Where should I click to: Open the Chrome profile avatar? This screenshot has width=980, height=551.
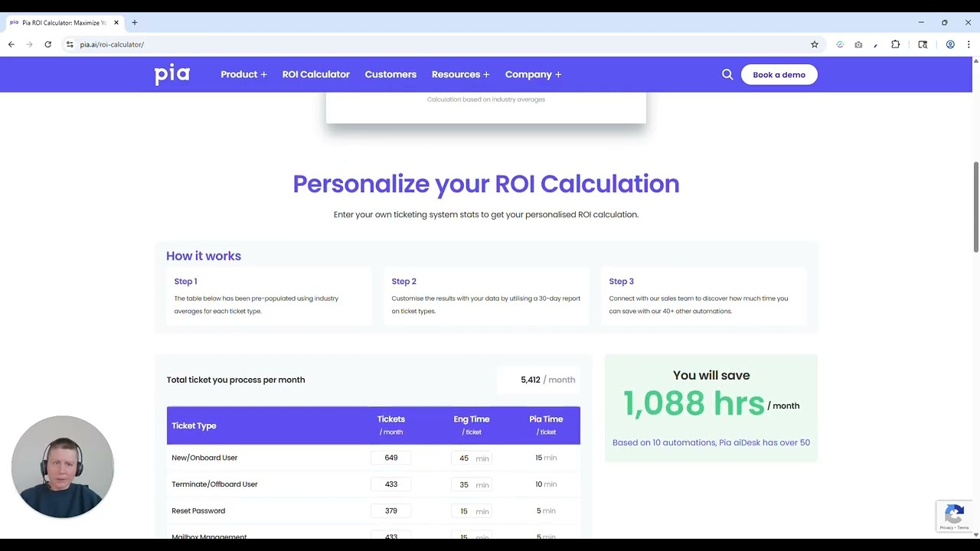950,44
